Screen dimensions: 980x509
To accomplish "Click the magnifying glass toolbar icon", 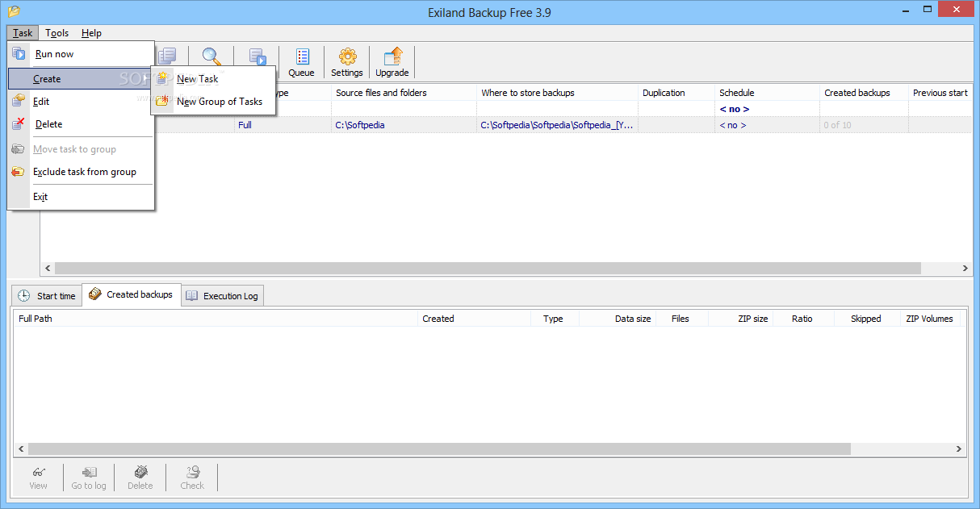I will coord(211,56).
